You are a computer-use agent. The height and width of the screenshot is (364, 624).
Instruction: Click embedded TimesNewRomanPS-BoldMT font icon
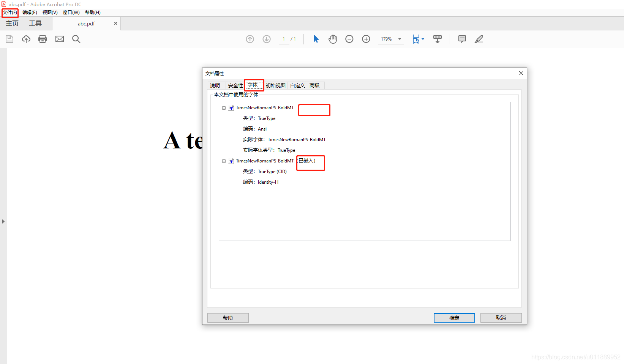click(231, 161)
